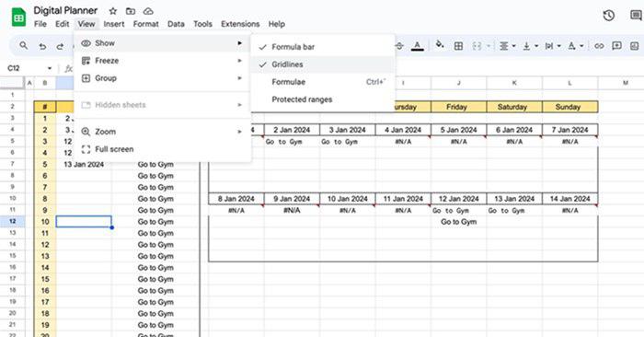
Task: Click the search magnifier in toolbar
Action: [x=24, y=46]
